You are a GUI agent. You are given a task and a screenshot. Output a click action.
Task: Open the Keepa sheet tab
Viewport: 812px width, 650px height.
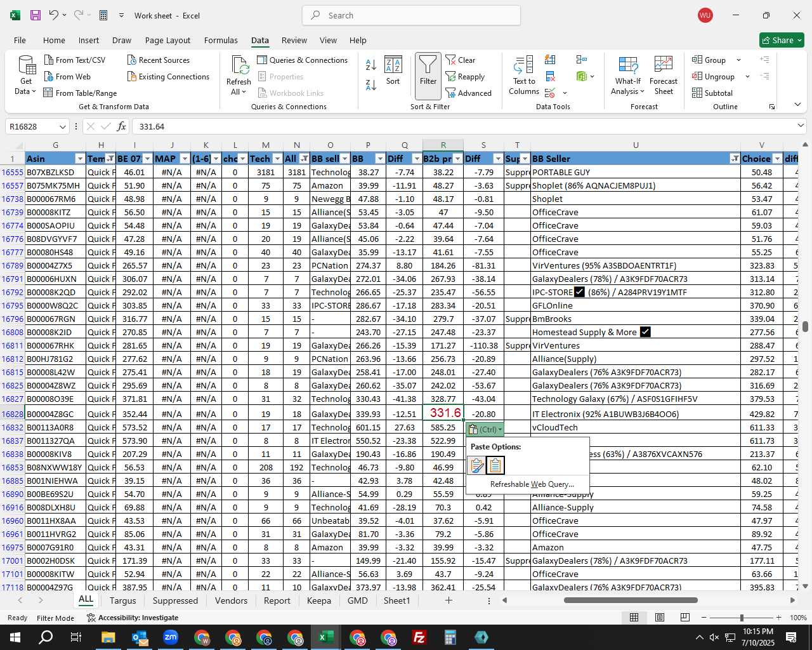point(319,600)
